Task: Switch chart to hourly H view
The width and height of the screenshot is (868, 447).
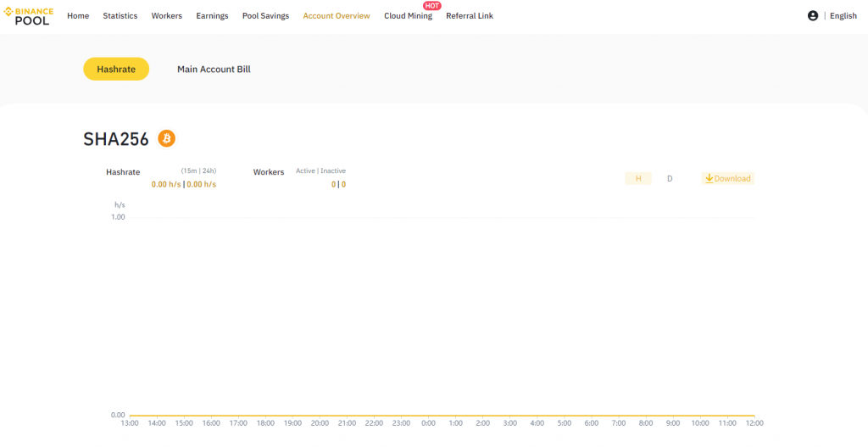Action: [x=638, y=178]
